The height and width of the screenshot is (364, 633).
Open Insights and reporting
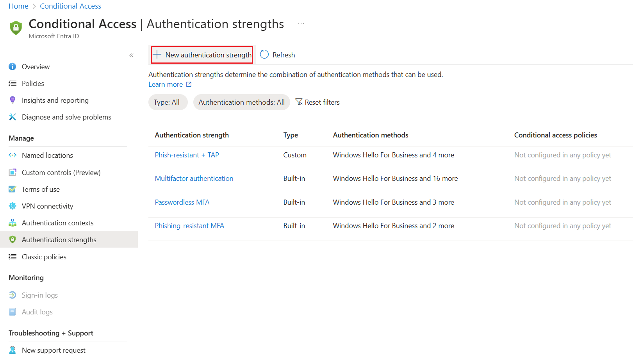[55, 100]
